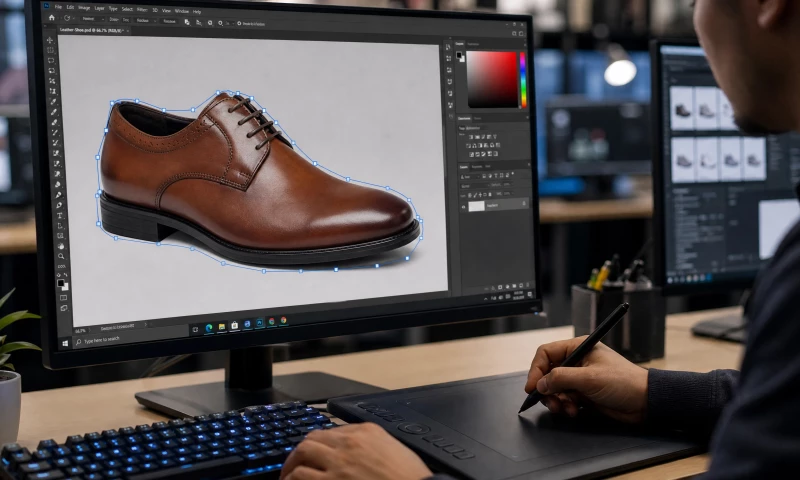This screenshot has height=480, width=800.
Task: Add a Threshold adjustment
Action: click(x=484, y=154)
